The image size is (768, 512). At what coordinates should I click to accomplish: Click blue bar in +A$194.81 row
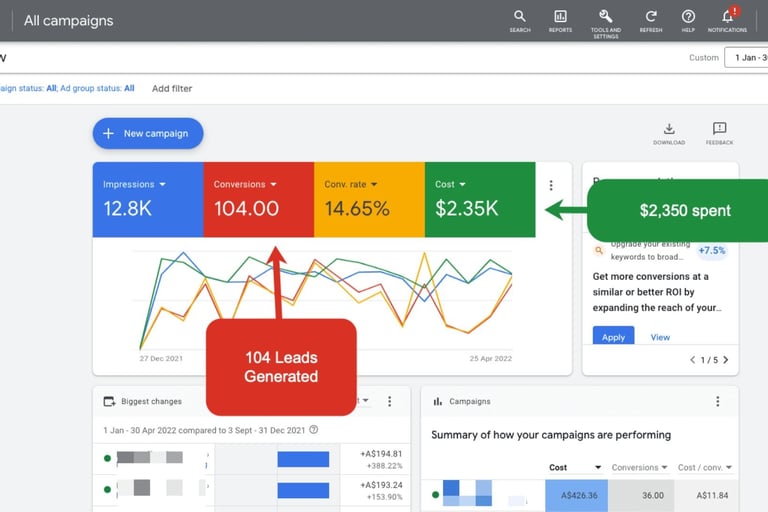coord(303,459)
